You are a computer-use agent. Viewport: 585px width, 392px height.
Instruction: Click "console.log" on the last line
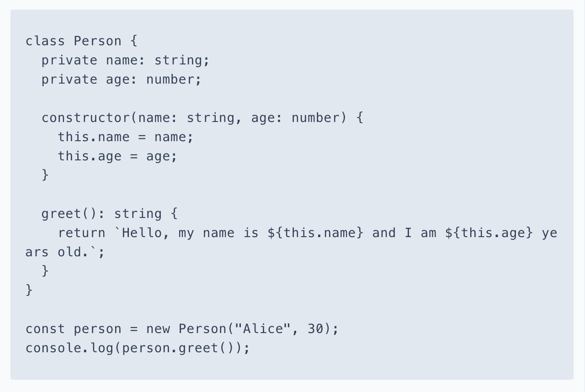[69, 348]
